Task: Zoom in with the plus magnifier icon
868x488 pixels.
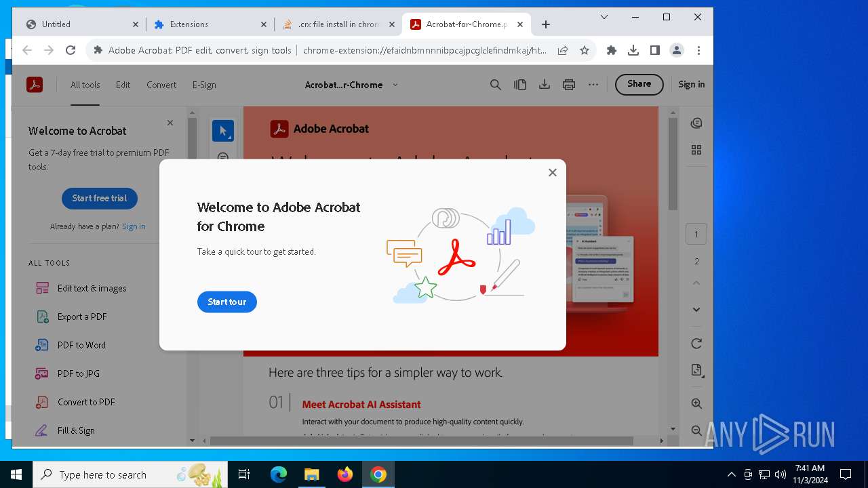Action: (x=696, y=403)
